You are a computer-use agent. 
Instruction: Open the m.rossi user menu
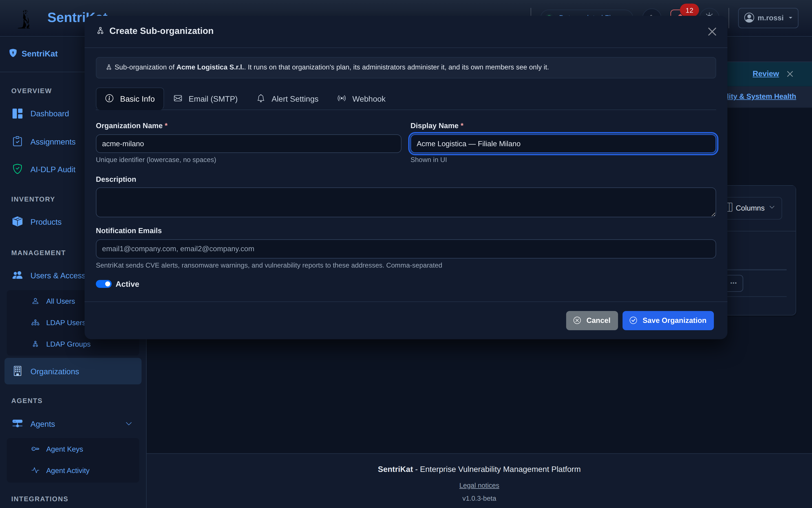coord(768,18)
